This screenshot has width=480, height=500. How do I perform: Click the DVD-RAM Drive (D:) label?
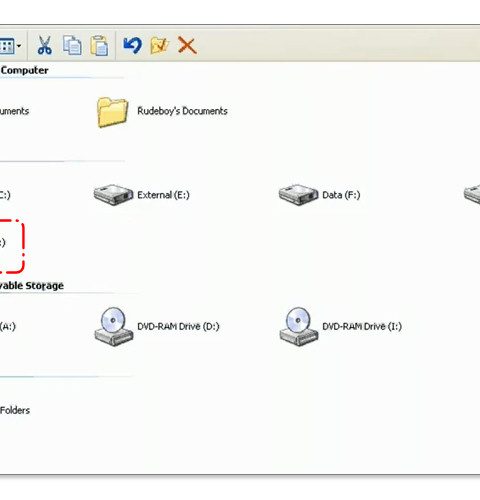pos(178,326)
